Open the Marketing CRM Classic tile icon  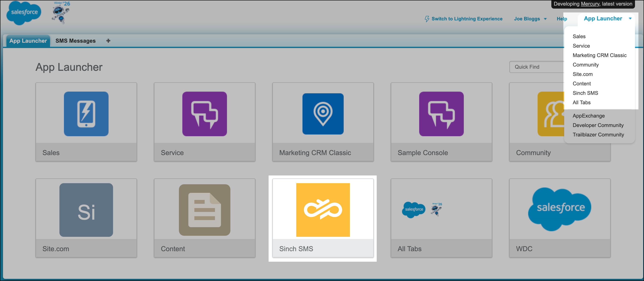(x=323, y=114)
